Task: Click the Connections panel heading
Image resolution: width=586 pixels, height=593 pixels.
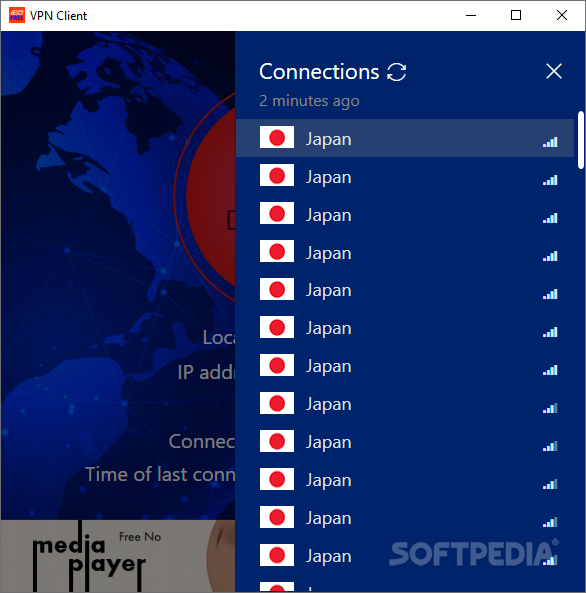Action: 319,72
